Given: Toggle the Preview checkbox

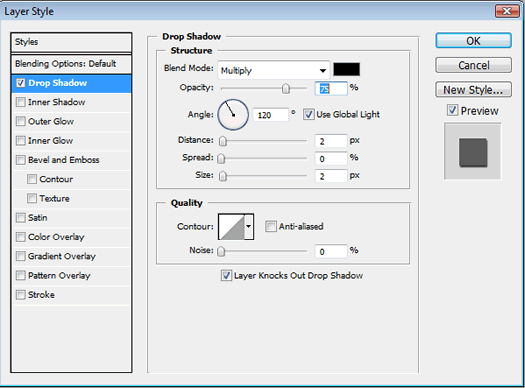Looking at the screenshot, I should (453, 110).
